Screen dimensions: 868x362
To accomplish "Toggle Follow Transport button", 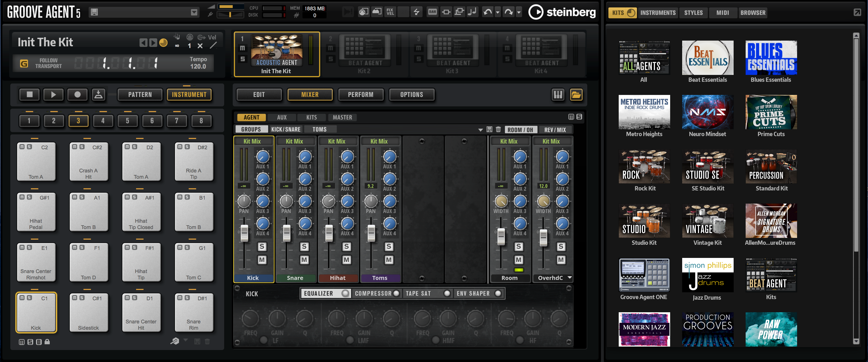I will (x=24, y=63).
